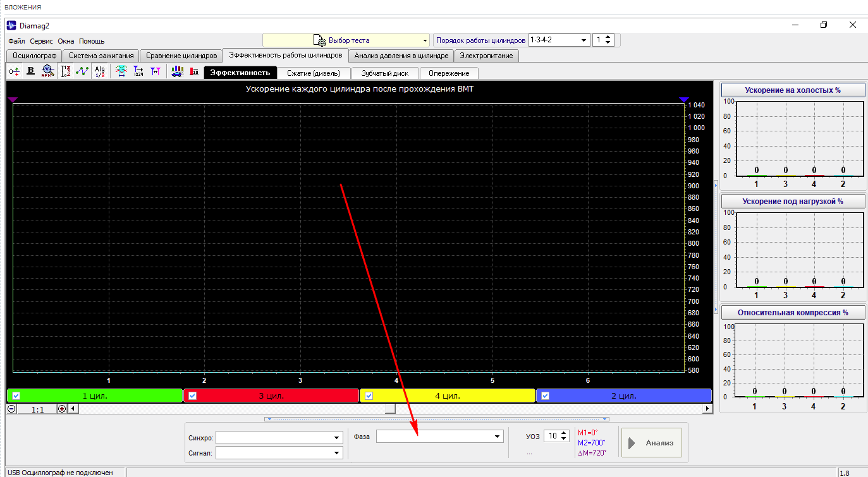Screen dimensions: 868x477
Task: Click the ΔM=720° marker difference text
Action: (x=592, y=452)
